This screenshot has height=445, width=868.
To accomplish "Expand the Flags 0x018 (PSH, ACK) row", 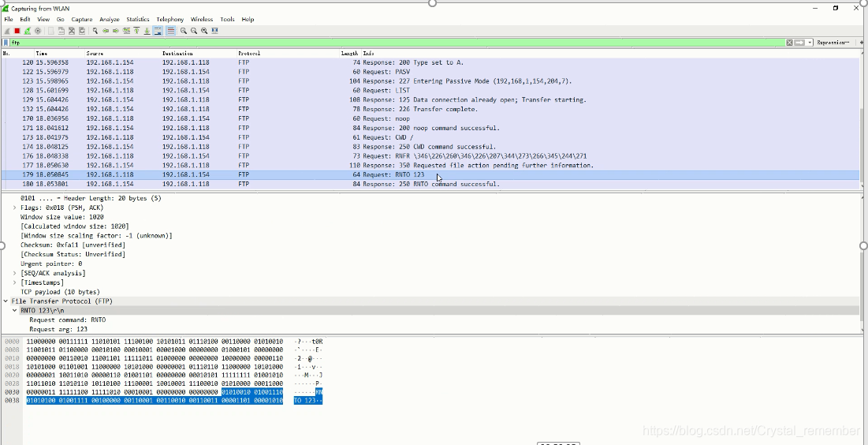I will 15,208.
